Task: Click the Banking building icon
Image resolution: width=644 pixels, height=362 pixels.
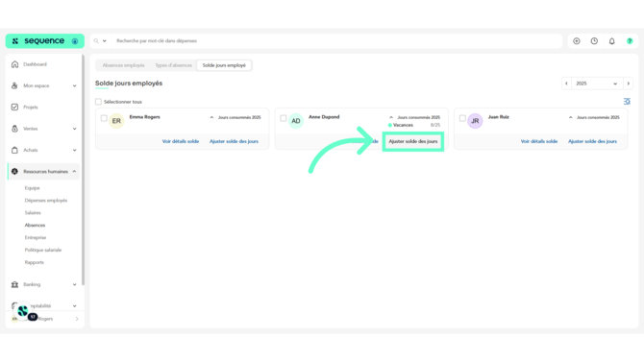Action: pos(14,284)
